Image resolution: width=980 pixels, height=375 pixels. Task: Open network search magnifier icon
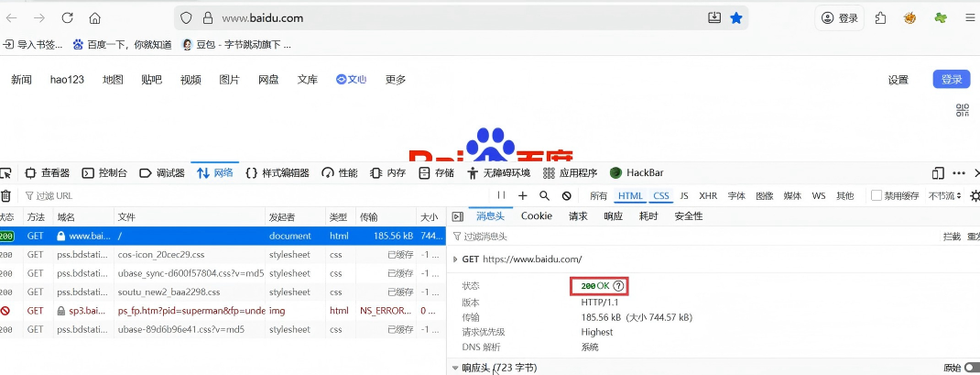coord(544,196)
